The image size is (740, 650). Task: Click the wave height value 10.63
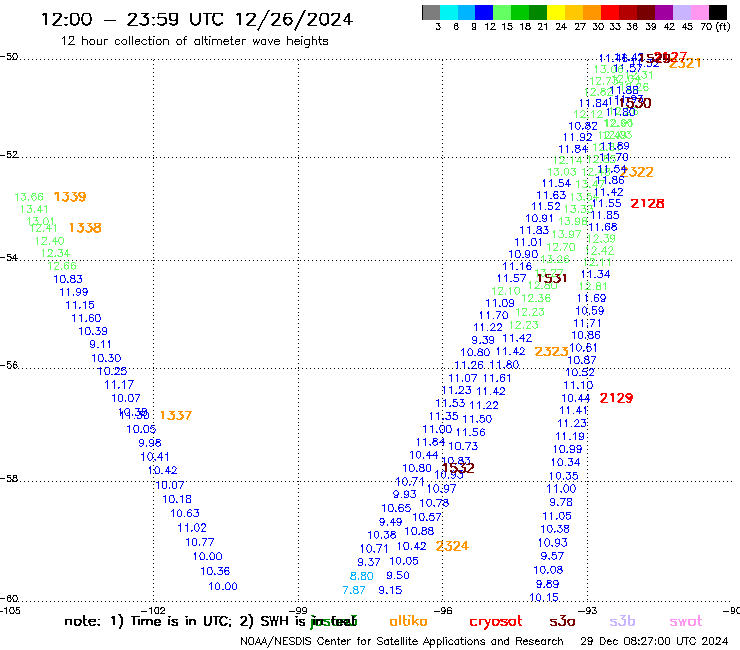185,513
